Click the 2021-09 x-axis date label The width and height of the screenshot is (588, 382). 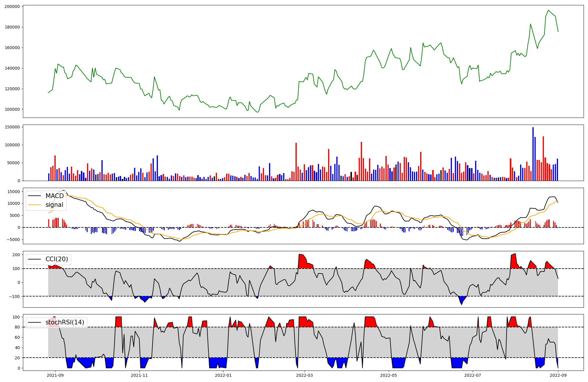tap(55, 375)
